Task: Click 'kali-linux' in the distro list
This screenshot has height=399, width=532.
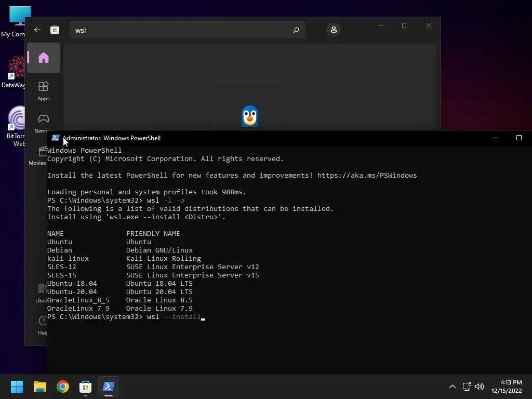Action: (x=68, y=259)
